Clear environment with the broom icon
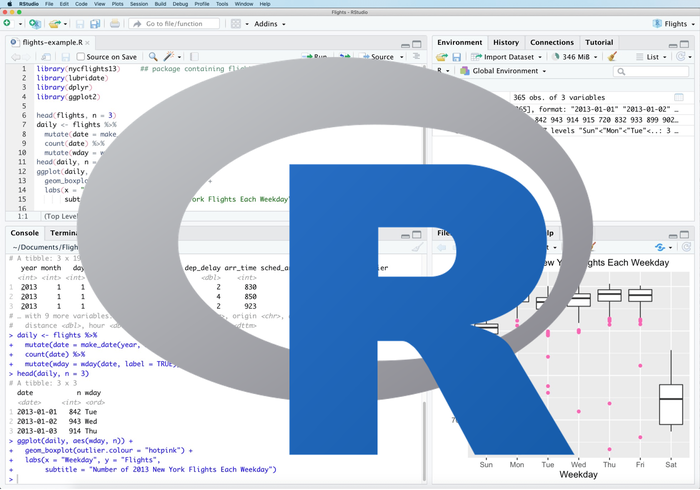700x490 pixels. click(x=612, y=57)
